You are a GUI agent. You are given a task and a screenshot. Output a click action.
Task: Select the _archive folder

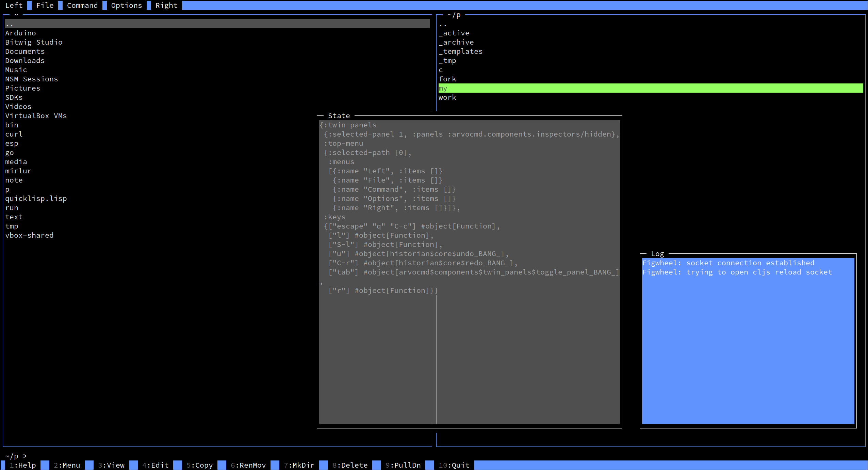pyautogui.click(x=456, y=42)
